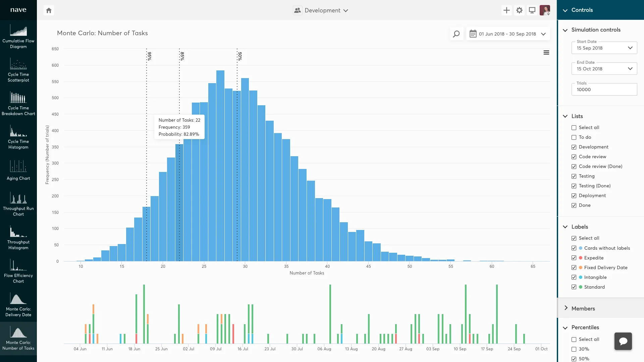644x362 pixels.
Task: Open the chart hamburger export menu
Action: pos(546,53)
